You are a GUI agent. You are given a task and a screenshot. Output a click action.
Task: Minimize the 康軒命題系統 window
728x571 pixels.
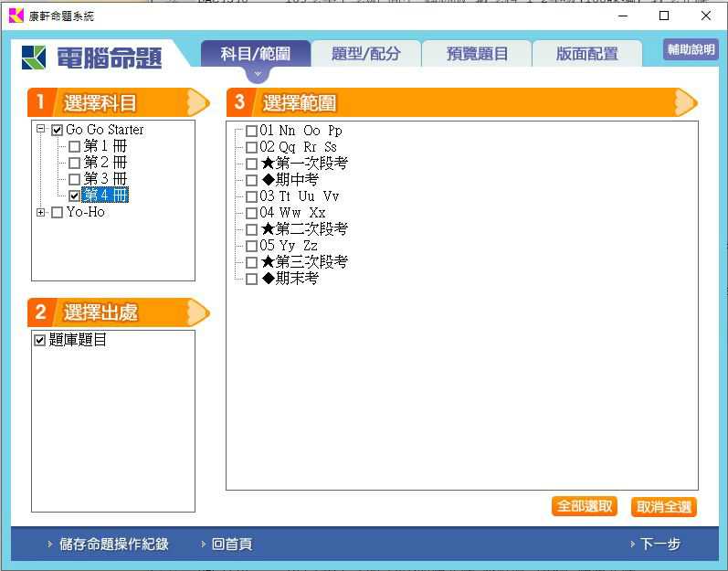(x=623, y=16)
